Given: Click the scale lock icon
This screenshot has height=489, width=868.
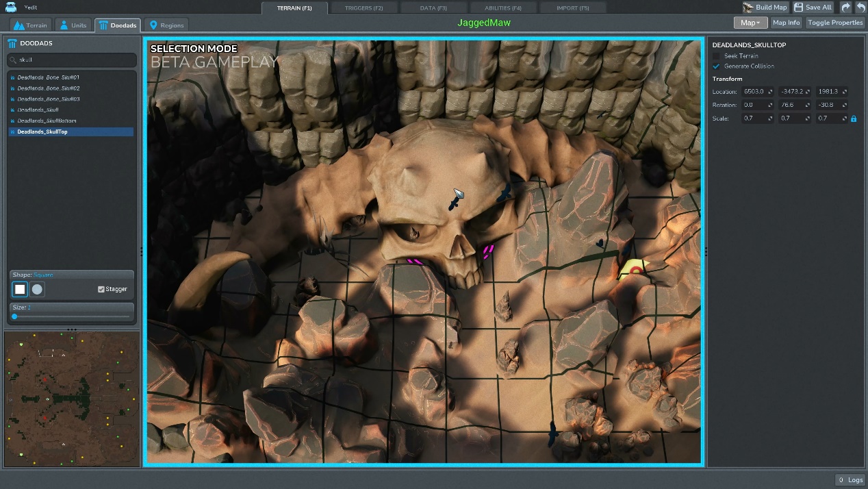Looking at the screenshot, I should 853,118.
